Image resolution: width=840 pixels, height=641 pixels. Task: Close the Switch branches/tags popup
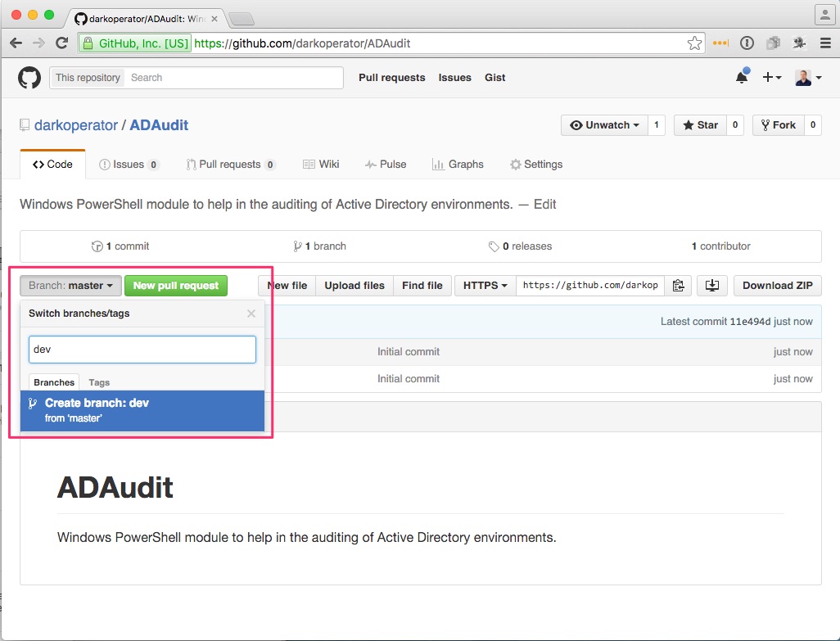tap(251, 314)
